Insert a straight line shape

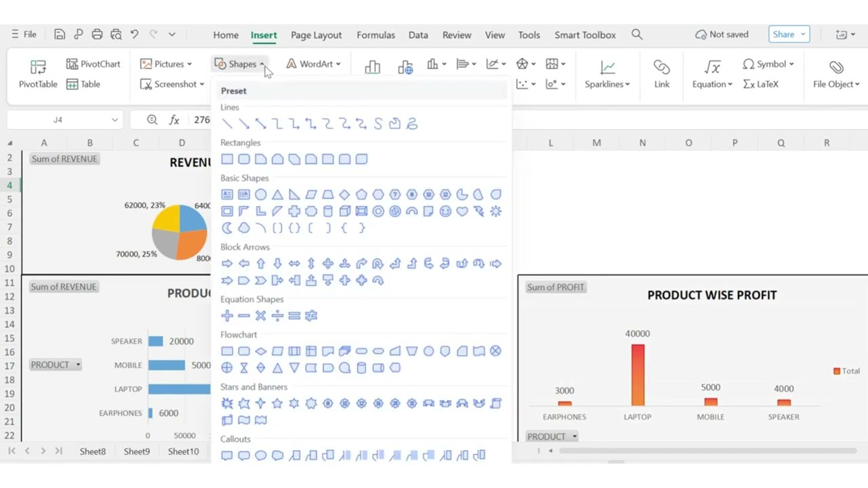point(227,124)
